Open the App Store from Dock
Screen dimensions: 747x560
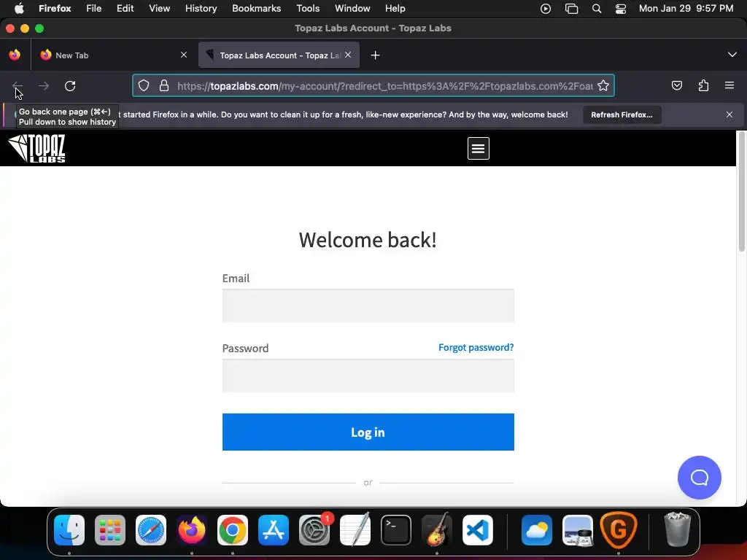coord(274,530)
